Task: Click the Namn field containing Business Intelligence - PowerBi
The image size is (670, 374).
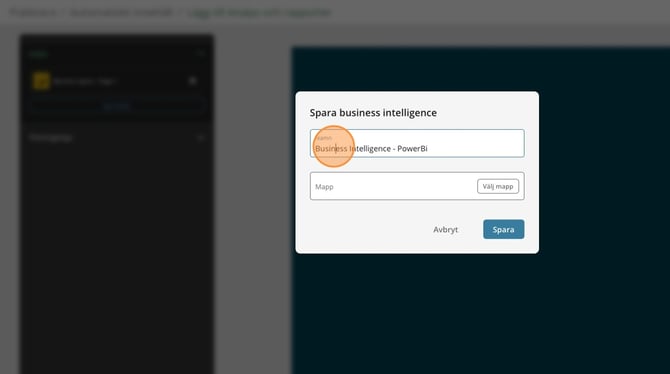Action: pos(417,144)
